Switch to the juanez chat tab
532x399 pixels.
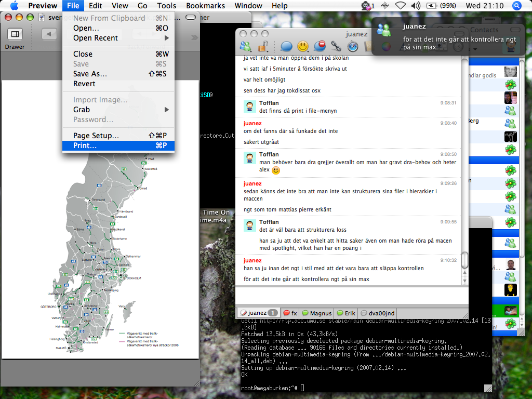259,313
